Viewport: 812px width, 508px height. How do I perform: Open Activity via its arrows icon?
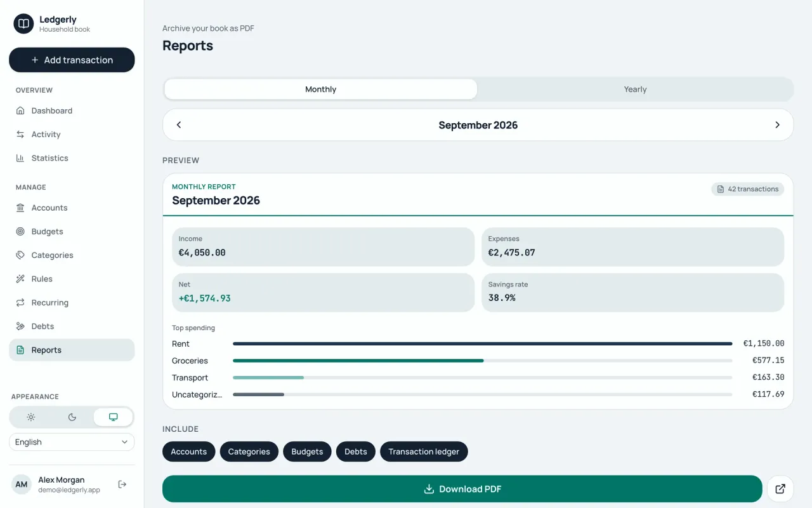click(x=20, y=135)
